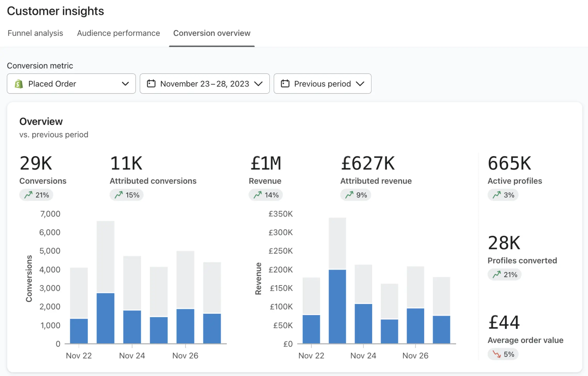Click the 14% trend badge under Revenue
588x376 pixels.
tap(266, 195)
